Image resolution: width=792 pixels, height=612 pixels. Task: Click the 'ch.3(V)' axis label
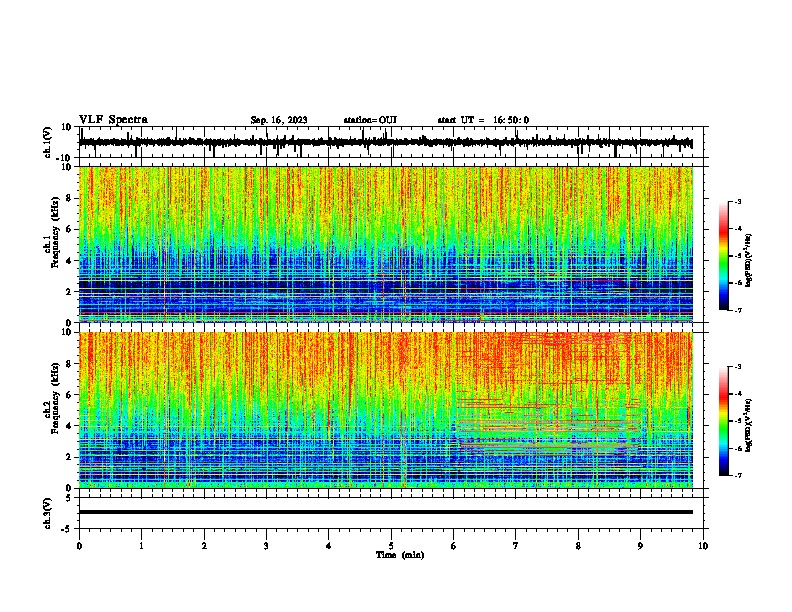coord(48,513)
